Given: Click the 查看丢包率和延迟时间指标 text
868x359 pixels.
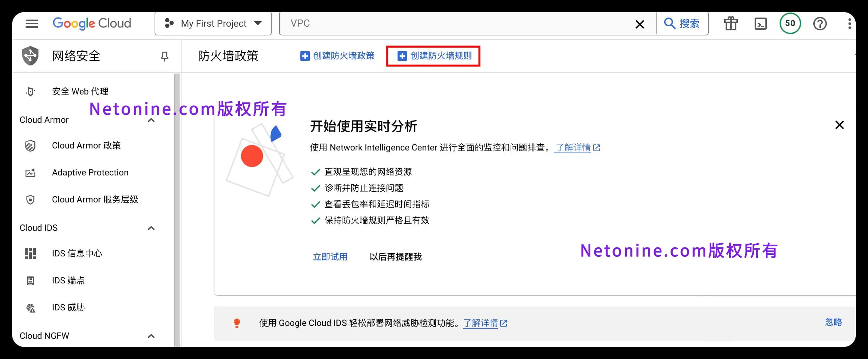Looking at the screenshot, I should coord(377,204).
